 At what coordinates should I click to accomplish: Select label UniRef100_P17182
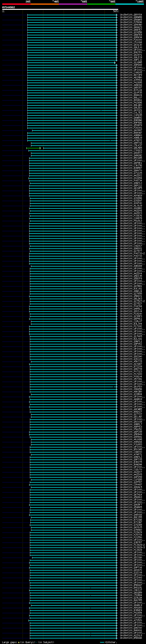point(131,326)
